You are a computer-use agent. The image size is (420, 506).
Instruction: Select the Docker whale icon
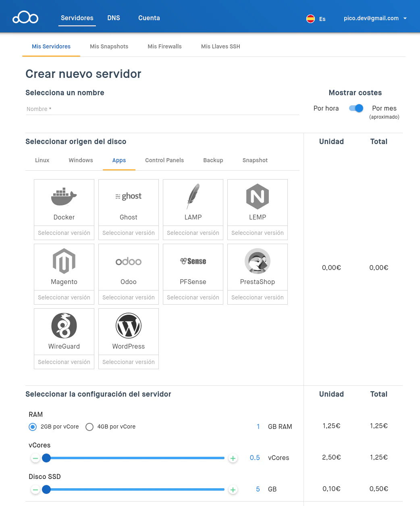[x=64, y=197]
